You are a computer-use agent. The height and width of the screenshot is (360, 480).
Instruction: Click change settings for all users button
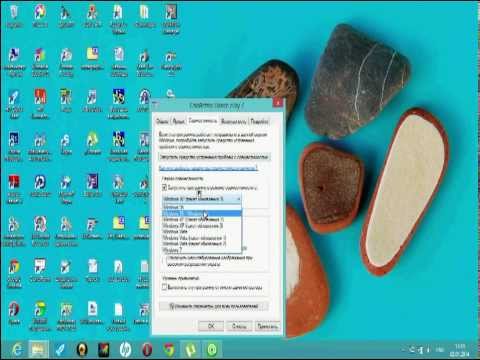click(214, 306)
